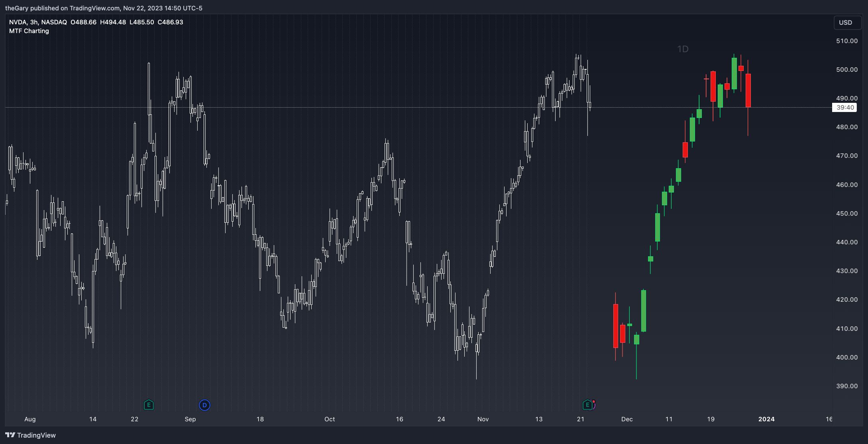Click the Aug label on time axis
The width and height of the screenshot is (868, 444).
[30, 419]
